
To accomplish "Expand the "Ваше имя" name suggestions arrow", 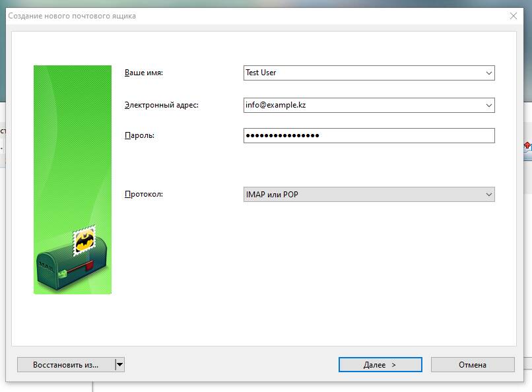I will 488,73.
